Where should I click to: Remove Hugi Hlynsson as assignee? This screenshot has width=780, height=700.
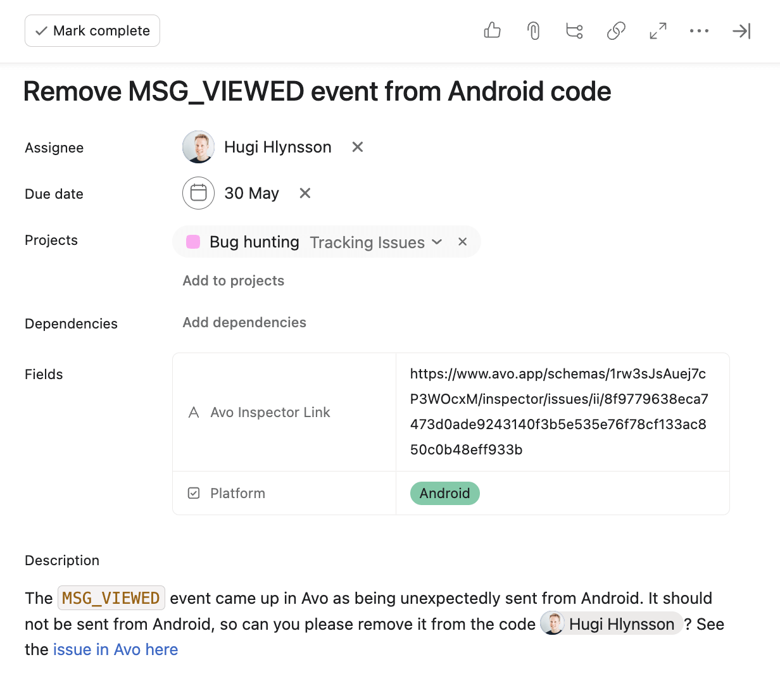point(357,147)
